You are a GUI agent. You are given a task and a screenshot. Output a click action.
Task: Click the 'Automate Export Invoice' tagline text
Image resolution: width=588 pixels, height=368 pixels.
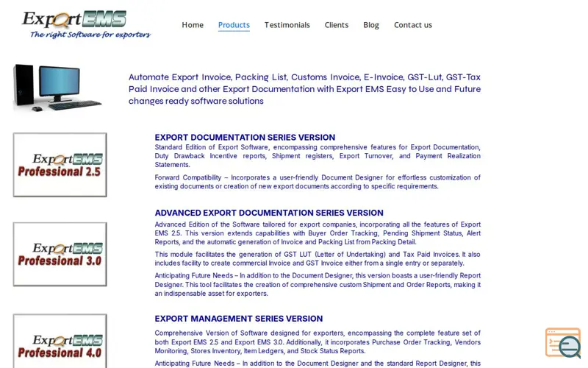pos(304,89)
